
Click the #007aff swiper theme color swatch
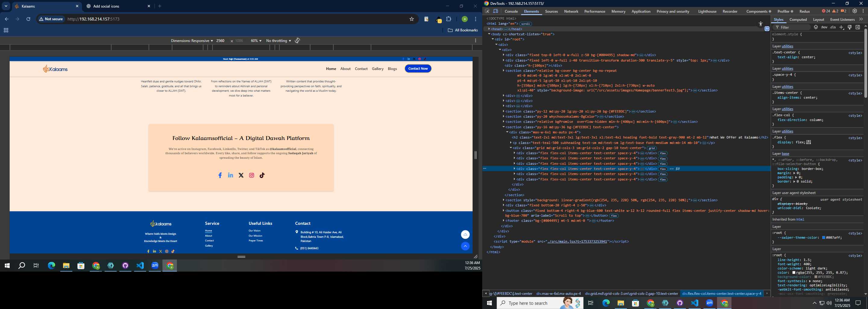tap(823, 238)
